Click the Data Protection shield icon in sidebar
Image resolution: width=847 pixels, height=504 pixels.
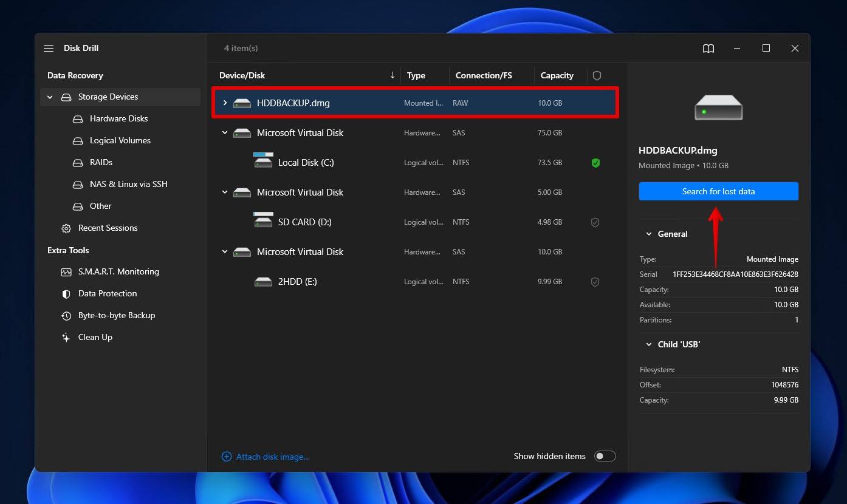coord(66,294)
